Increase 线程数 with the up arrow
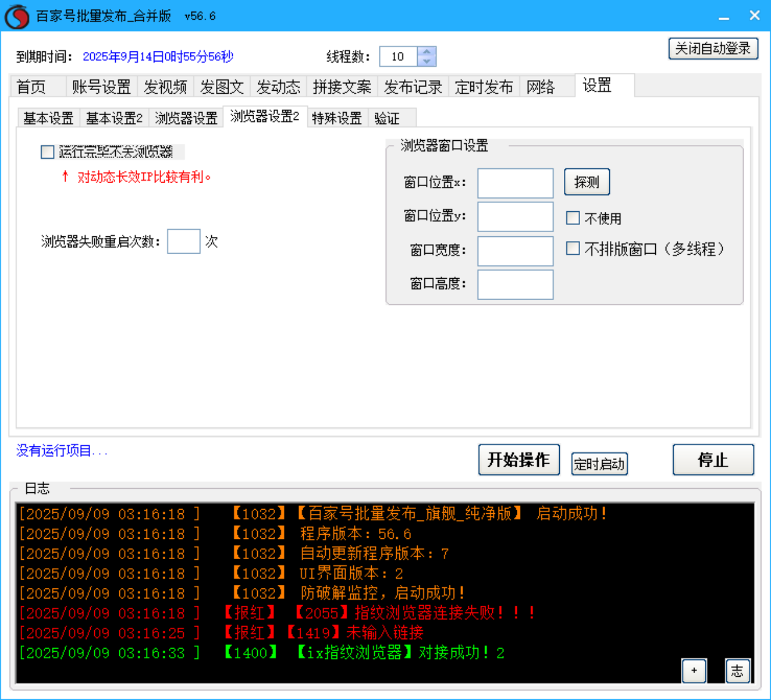 [x=427, y=51]
